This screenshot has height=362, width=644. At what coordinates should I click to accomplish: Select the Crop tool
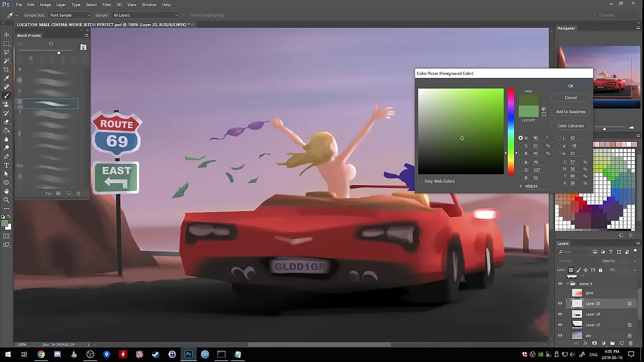tap(7, 69)
